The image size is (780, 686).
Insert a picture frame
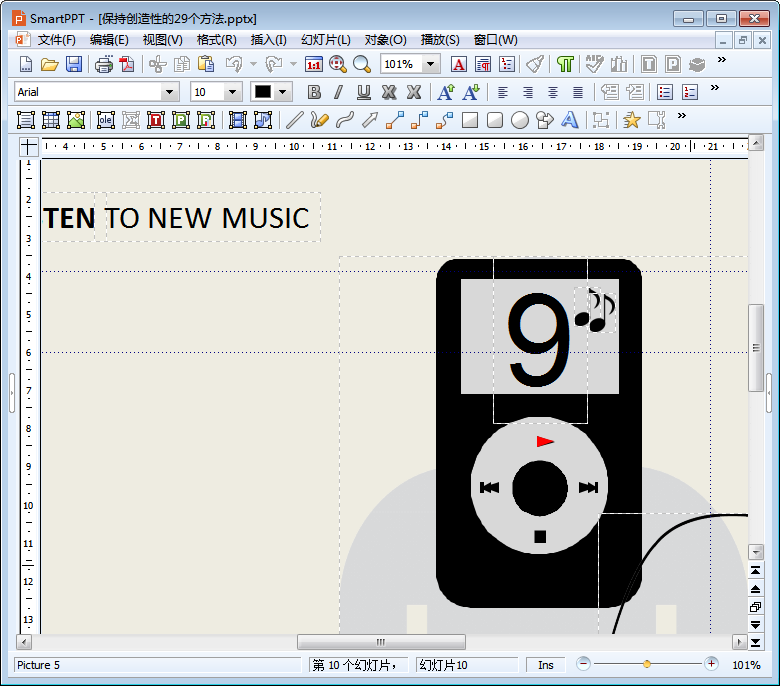(x=77, y=121)
